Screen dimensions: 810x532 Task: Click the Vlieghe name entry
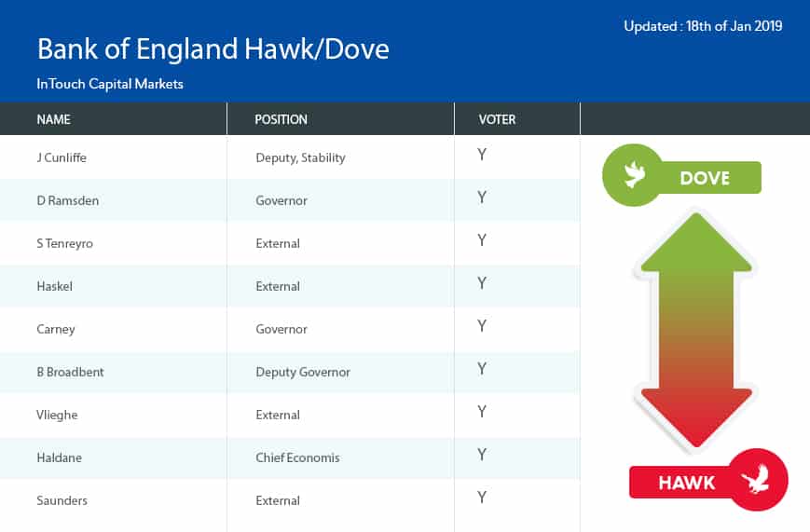(57, 415)
